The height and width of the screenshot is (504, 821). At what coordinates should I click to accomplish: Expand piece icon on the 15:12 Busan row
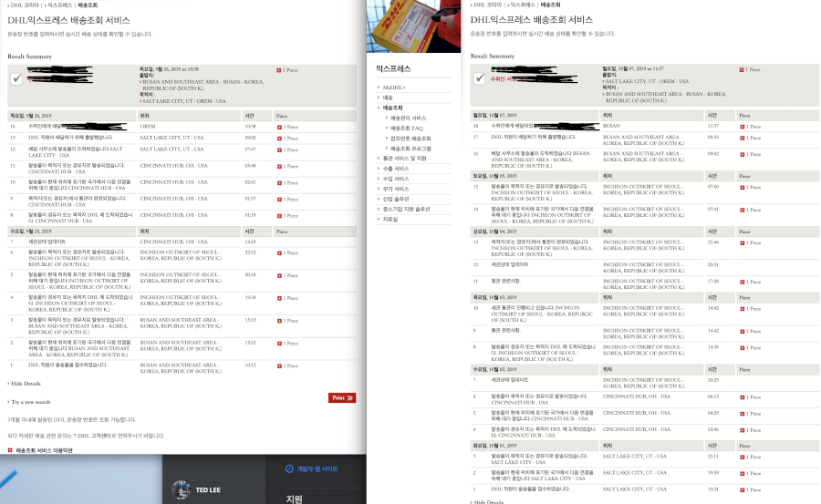[x=279, y=344]
